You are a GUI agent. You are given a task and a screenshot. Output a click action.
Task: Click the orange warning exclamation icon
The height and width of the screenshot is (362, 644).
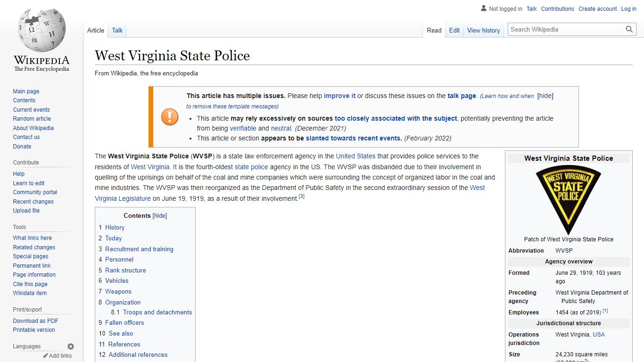pyautogui.click(x=170, y=116)
